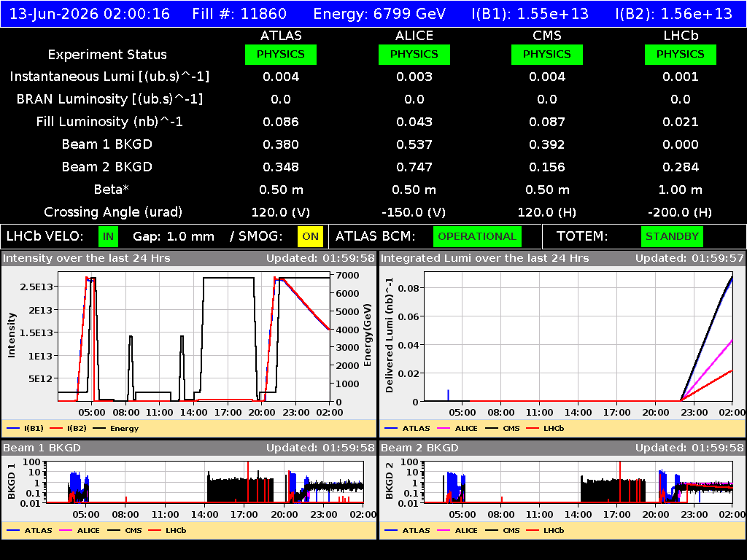747x560 pixels.
Task: Click the yellow SMOG ON indicator
Action: [310, 237]
